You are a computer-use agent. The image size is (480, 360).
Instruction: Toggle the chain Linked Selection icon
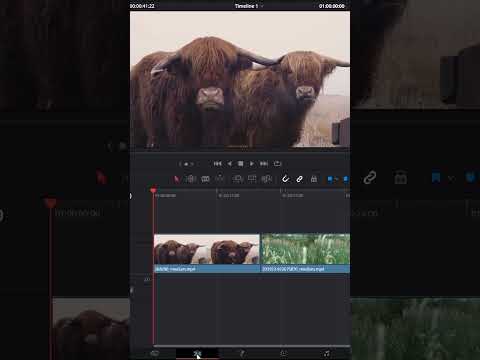[x=299, y=179]
